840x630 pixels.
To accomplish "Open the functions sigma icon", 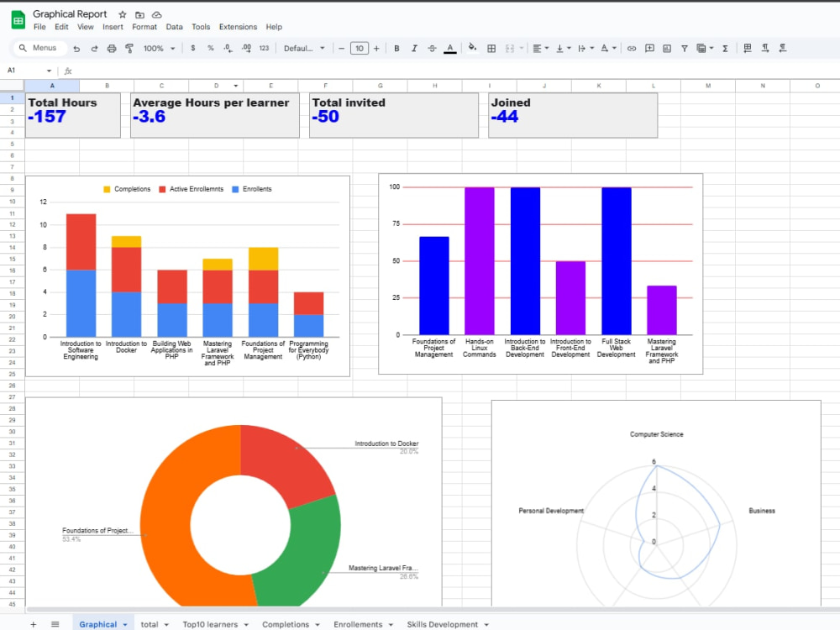I will 725,48.
